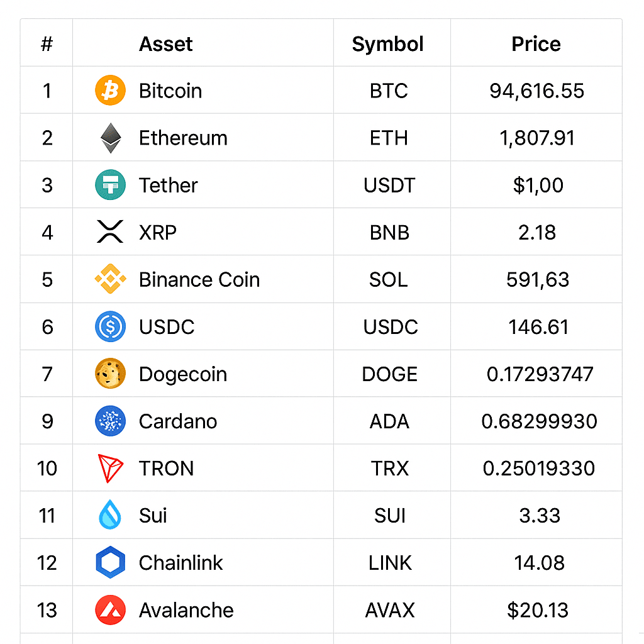This screenshot has height=644, width=644.
Task: Click the green Tether logo icon
Action: point(110,186)
